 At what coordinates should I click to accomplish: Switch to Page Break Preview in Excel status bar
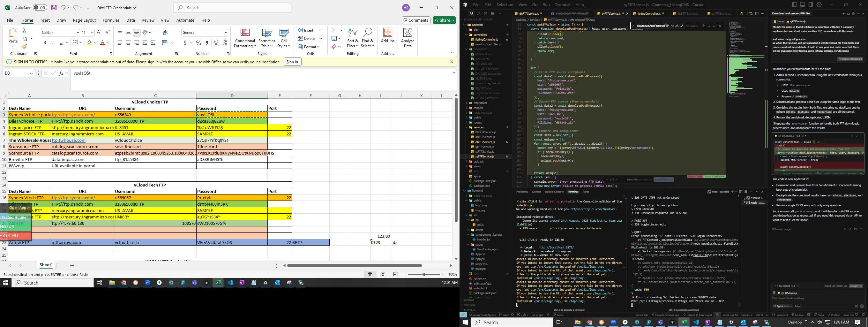[x=396, y=274]
